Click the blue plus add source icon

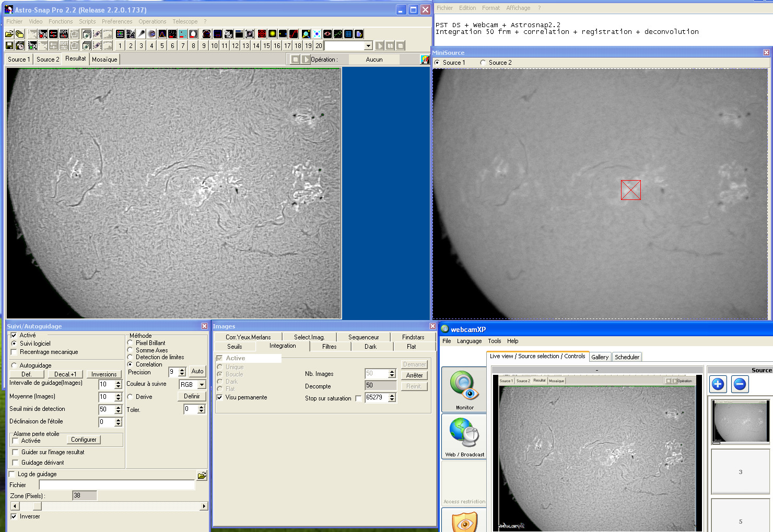tap(718, 384)
